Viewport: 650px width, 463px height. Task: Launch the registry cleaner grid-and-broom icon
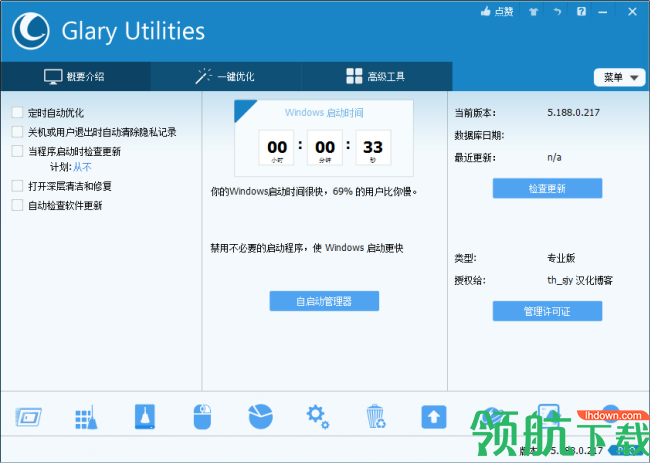86,417
